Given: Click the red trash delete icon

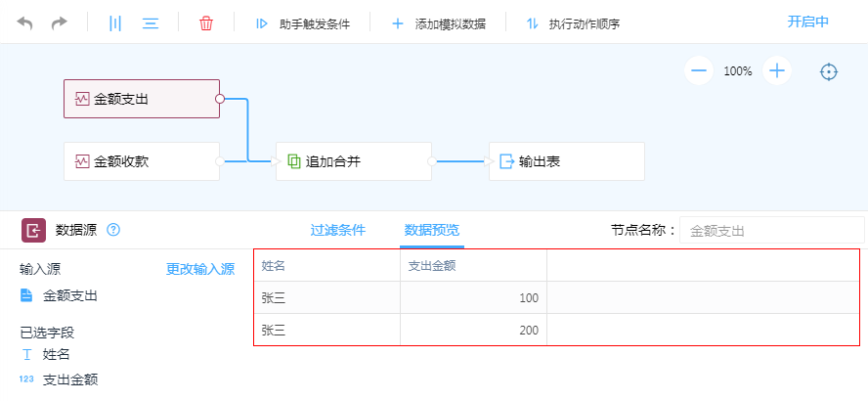Looking at the screenshot, I should pyautogui.click(x=205, y=22).
